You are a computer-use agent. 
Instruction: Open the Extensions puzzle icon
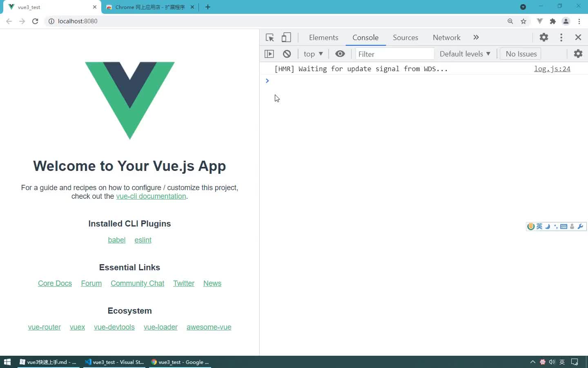click(x=553, y=21)
